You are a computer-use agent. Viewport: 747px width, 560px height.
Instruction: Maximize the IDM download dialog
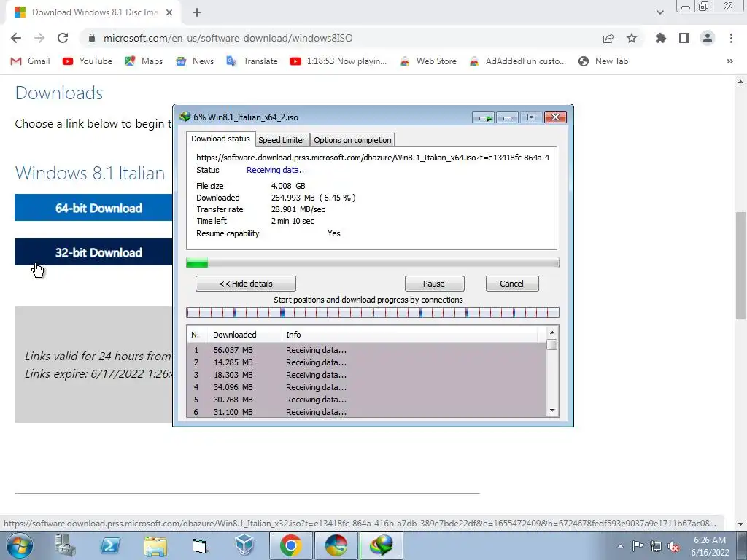tap(531, 117)
